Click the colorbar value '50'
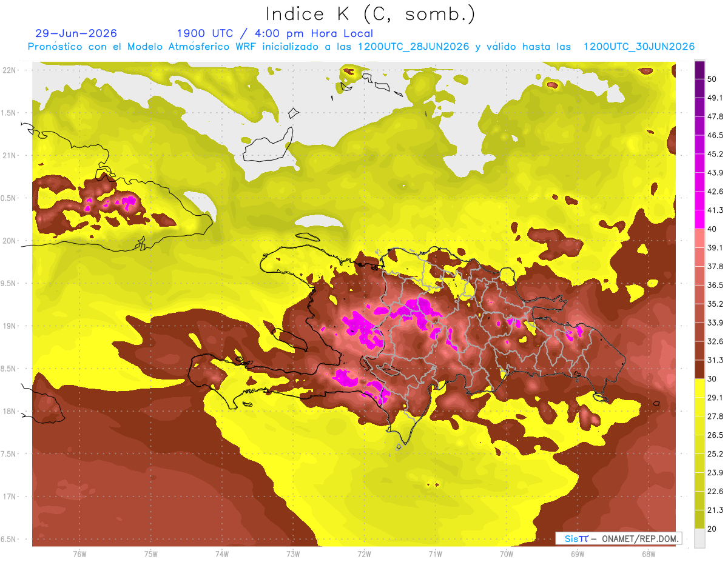Screen dimensions: 728x562 pos(712,79)
